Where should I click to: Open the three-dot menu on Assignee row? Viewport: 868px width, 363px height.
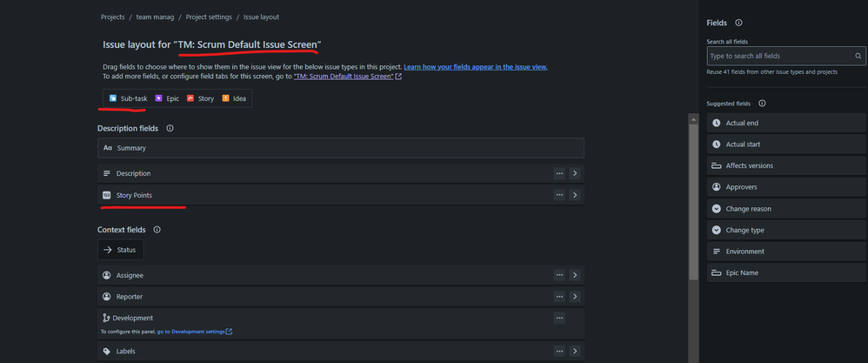tap(559, 275)
